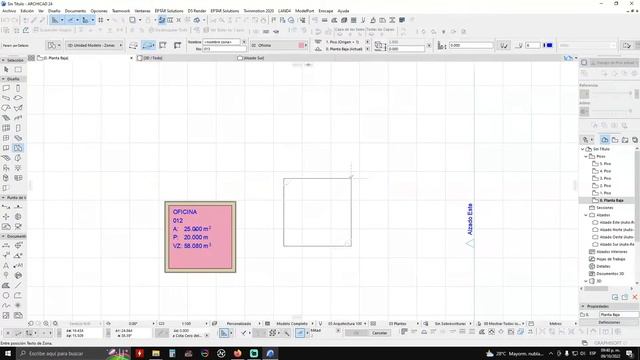Collapse the Propiedades panel section
This screenshot has height=360, width=640.
pos(583,306)
